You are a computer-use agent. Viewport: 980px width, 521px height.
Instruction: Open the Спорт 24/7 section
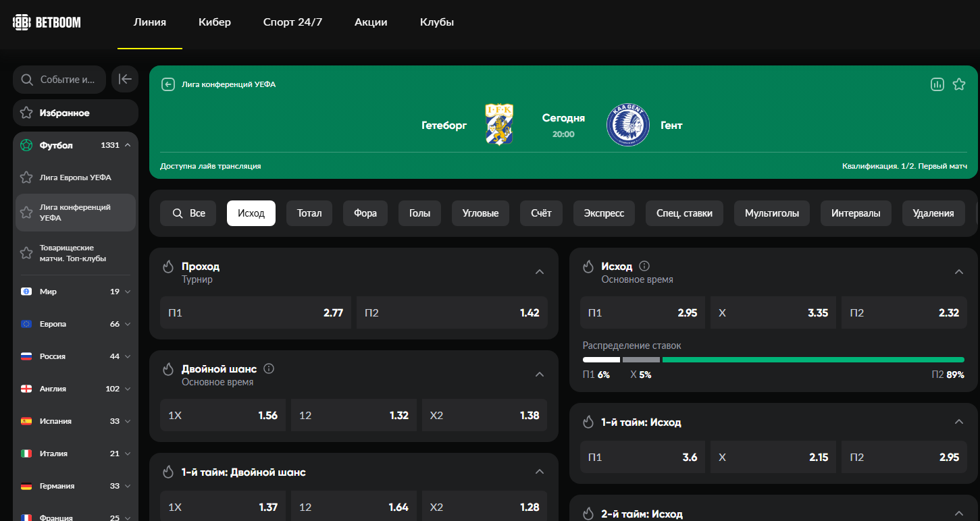(292, 22)
